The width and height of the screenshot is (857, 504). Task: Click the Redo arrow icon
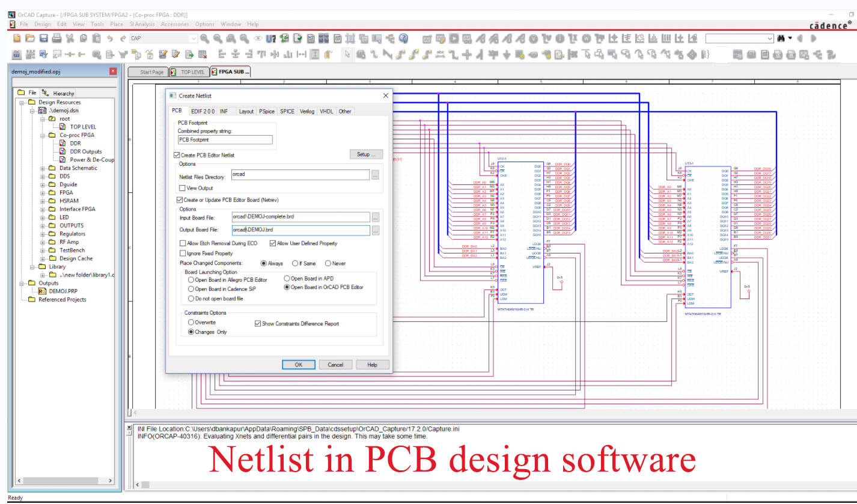[x=123, y=38]
